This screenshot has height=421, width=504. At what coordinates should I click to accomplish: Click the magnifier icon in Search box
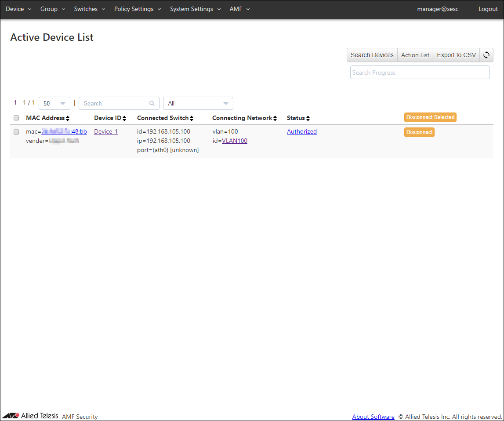pyautogui.click(x=152, y=103)
